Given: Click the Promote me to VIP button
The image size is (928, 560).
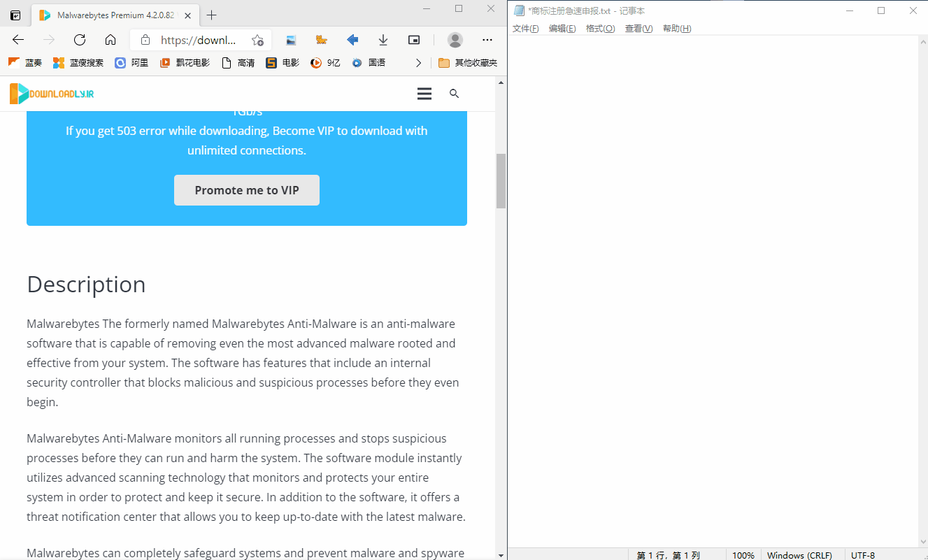Looking at the screenshot, I should point(247,190).
